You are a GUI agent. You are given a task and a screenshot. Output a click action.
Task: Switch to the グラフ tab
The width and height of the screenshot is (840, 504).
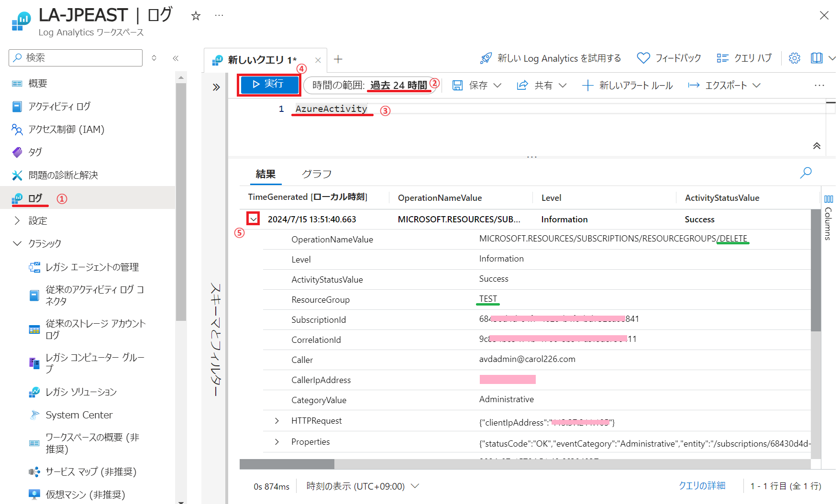tap(317, 174)
